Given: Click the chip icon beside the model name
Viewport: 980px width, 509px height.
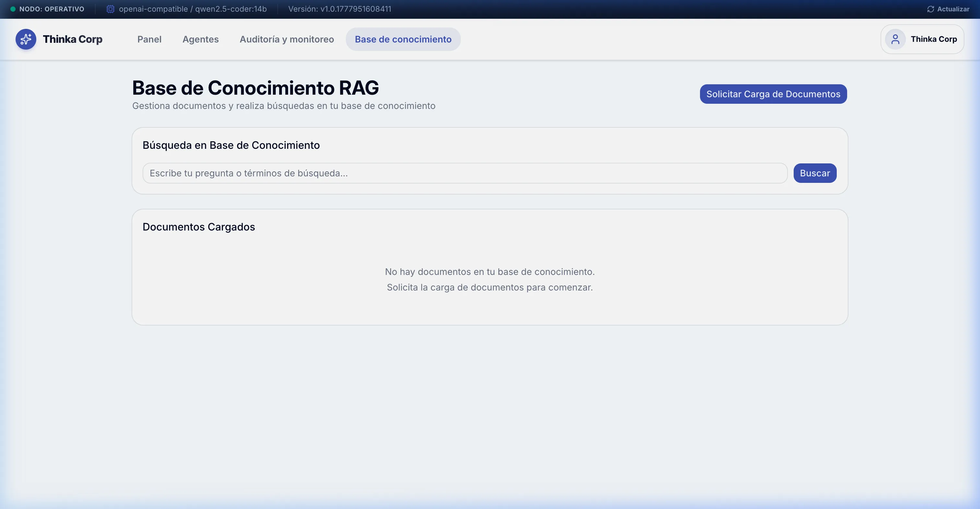Looking at the screenshot, I should 110,9.
